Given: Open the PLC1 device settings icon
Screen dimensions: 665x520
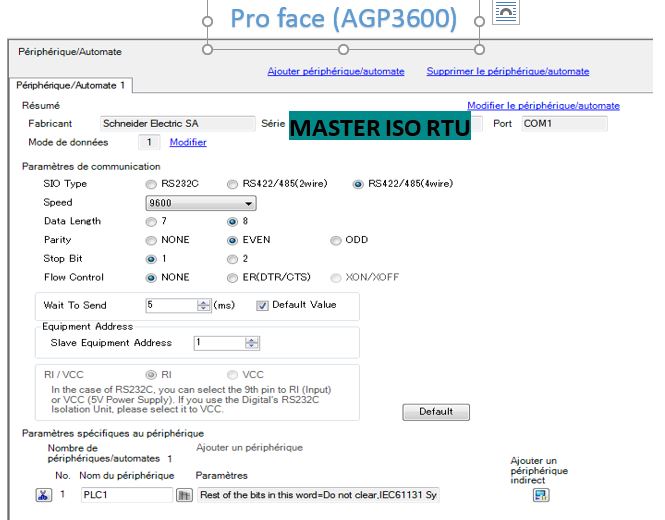Looking at the screenshot, I should coord(184,495).
